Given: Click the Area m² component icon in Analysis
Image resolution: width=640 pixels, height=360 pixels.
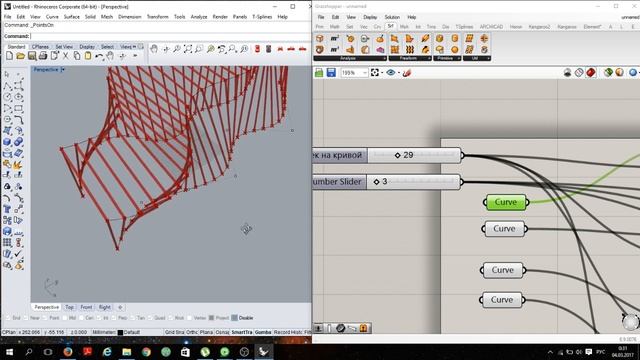Looking at the screenshot, I should [335, 38].
